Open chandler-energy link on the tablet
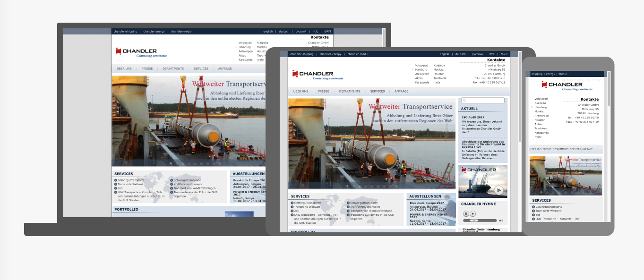This screenshot has height=280, width=644. (330, 54)
